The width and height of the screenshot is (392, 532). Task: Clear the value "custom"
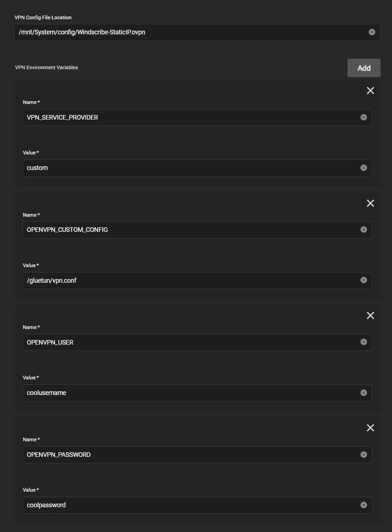click(364, 168)
